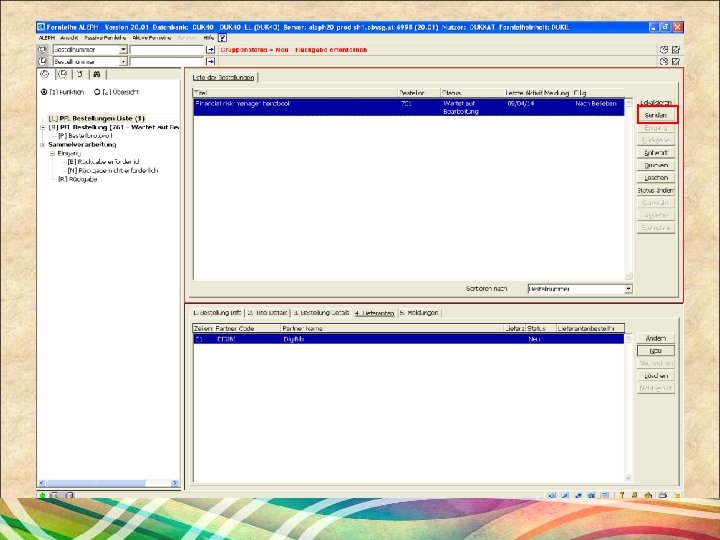Image resolution: width=720 pixels, height=540 pixels.
Task: Click the Ändern button in Lieferanten pane
Action: (656, 338)
